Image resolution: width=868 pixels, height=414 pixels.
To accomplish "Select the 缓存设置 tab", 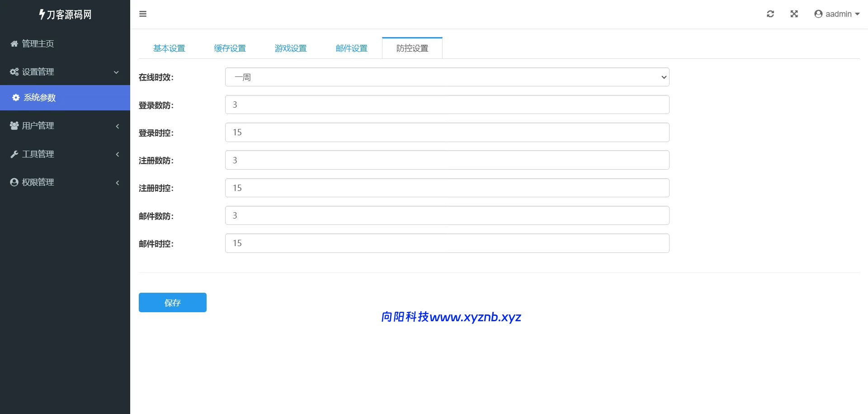I will 230,48.
